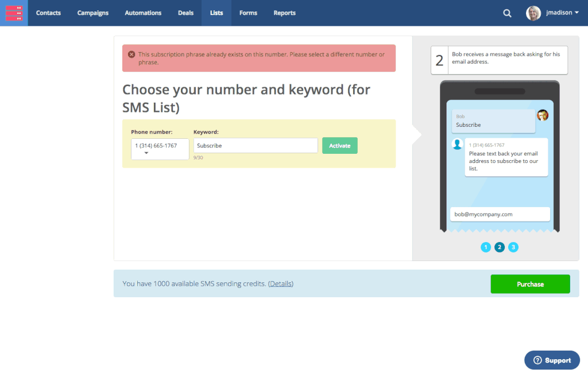Click the app logo in top-left corner

point(14,13)
